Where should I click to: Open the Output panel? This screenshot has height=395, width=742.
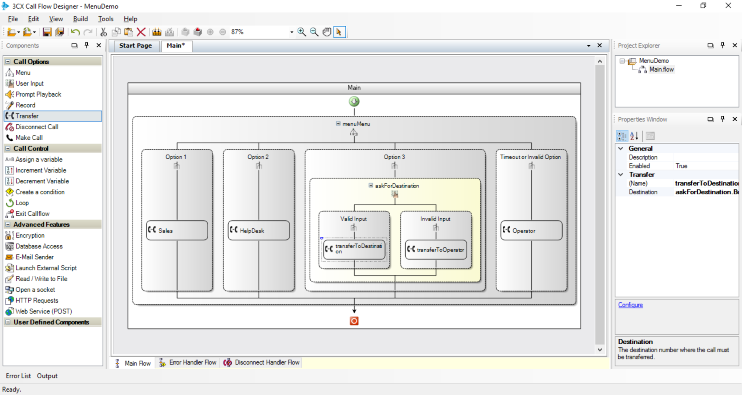47,376
